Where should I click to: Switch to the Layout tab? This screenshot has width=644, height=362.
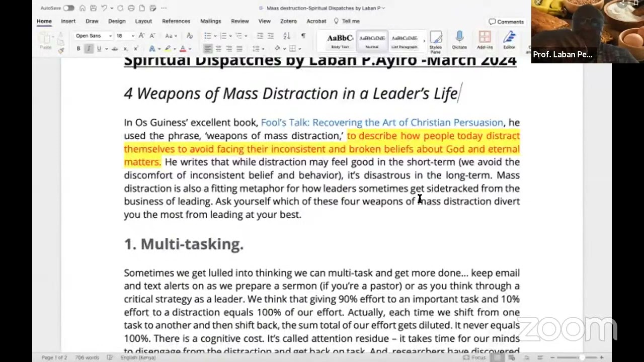click(143, 21)
